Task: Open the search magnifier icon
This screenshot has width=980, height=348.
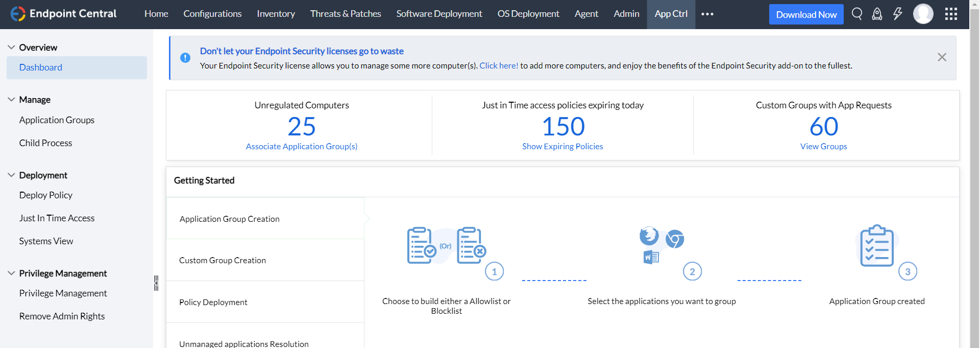Action: pos(857,14)
